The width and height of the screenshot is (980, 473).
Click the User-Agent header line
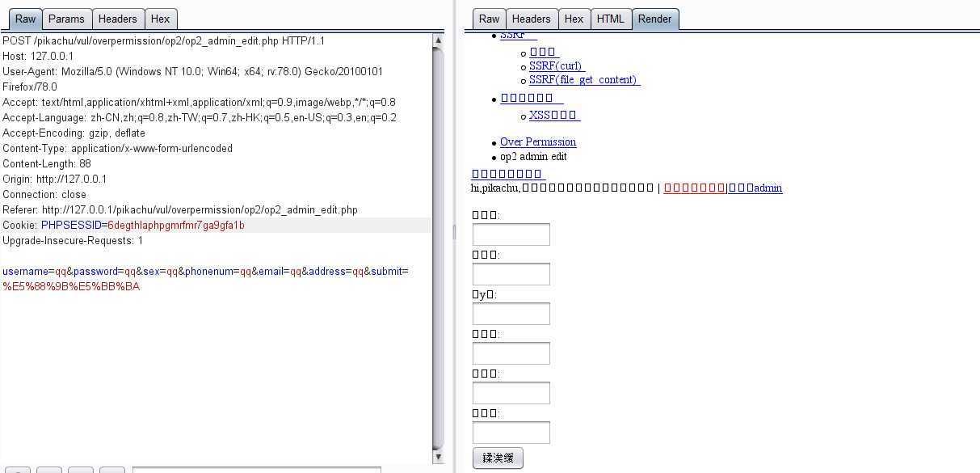pyautogui.click(x=193, y=71)
